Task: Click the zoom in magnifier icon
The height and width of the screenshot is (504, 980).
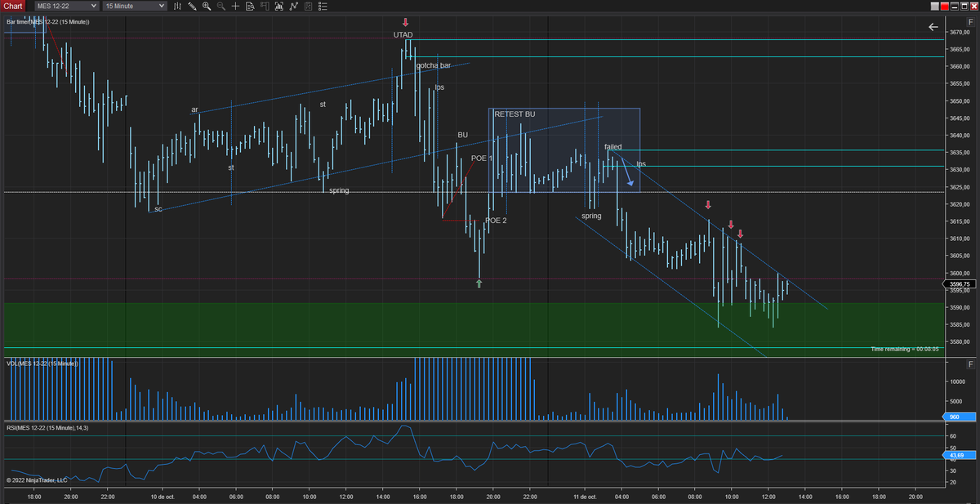Action: pyautogui.click(x=207, y=6)
